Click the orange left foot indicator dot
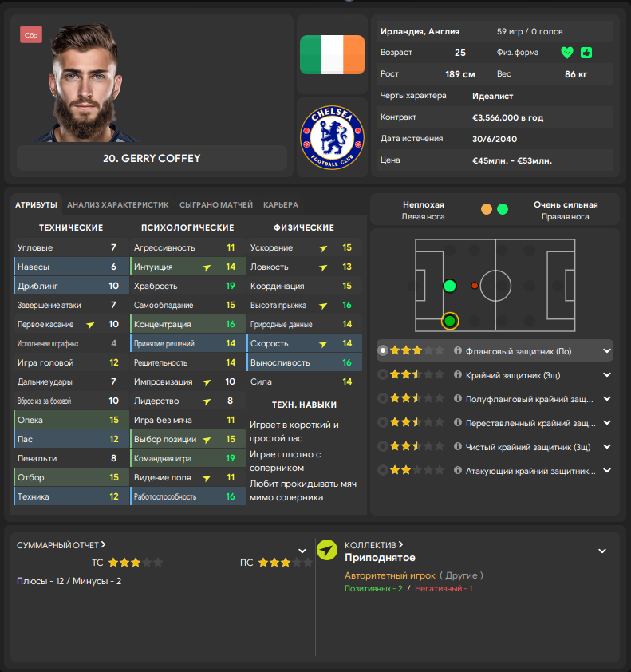Image resolution: width=631 pixels, height=672 pixels. pos(487,209)
